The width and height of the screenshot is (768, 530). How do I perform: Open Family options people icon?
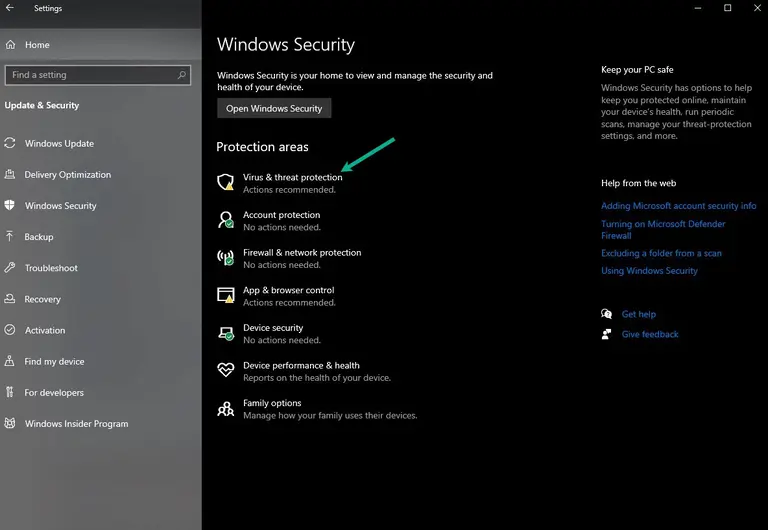[x=226, y=409]
